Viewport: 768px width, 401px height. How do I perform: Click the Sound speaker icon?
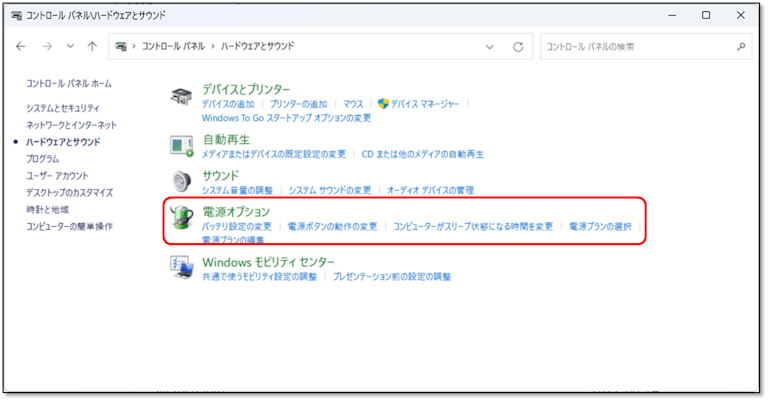(181, 181)
